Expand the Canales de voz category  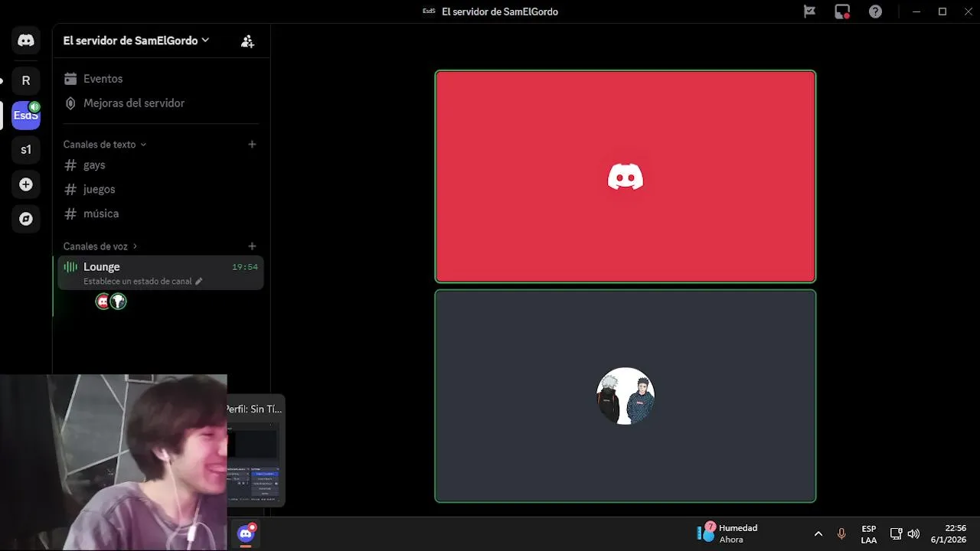click(x=100, y=246)
